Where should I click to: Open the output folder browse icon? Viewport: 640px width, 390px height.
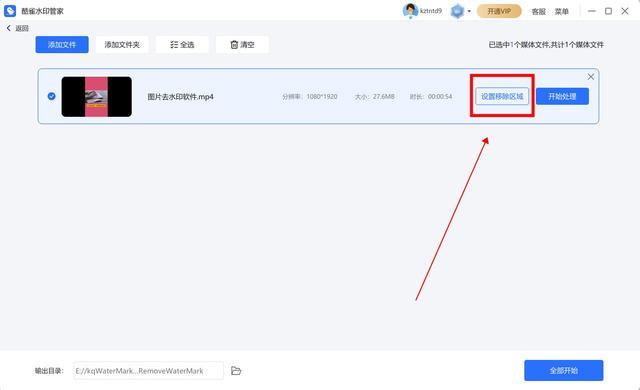click(236, 370)
